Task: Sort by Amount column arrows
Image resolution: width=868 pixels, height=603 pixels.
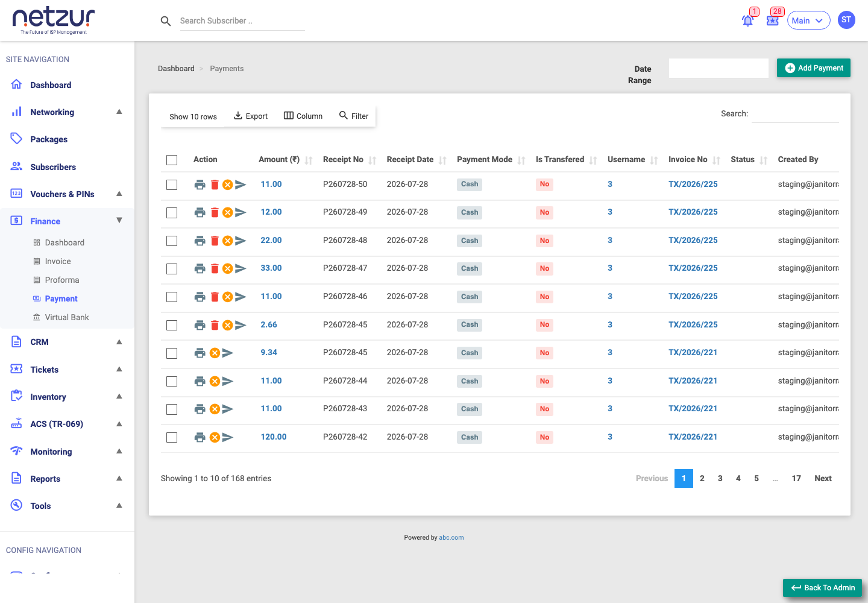Action: click(x=309, y=160)
